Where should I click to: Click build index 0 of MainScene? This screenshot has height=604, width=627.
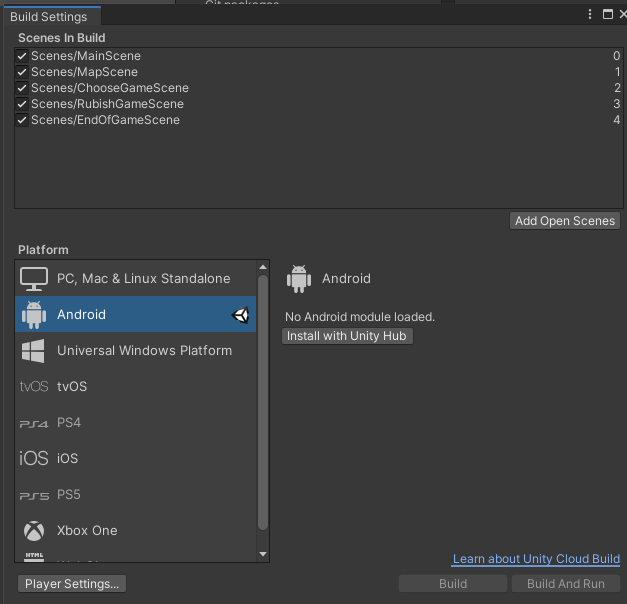[617, 56]
